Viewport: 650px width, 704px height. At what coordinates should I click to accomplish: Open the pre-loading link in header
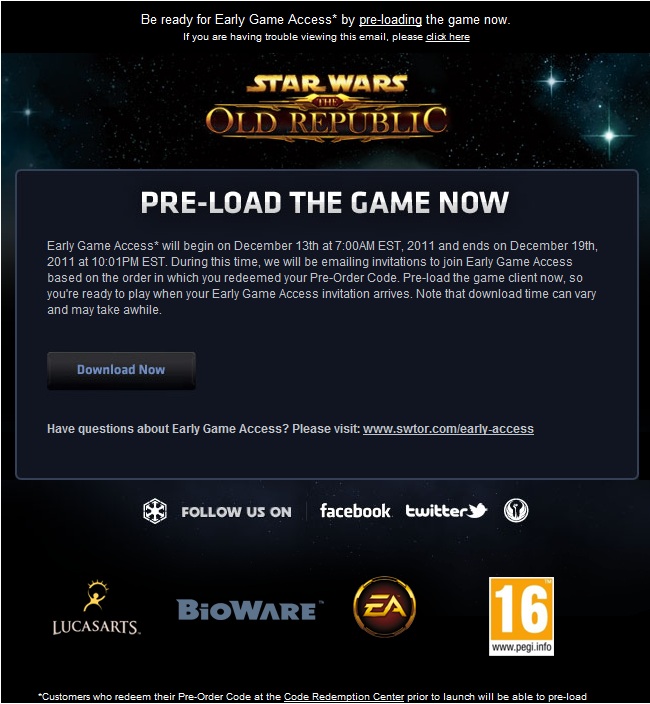390,20
